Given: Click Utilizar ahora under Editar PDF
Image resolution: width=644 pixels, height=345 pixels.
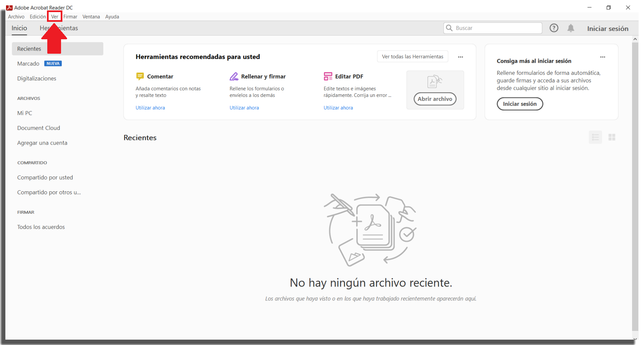Looking at the screenshot, I should tap(338, 108).
